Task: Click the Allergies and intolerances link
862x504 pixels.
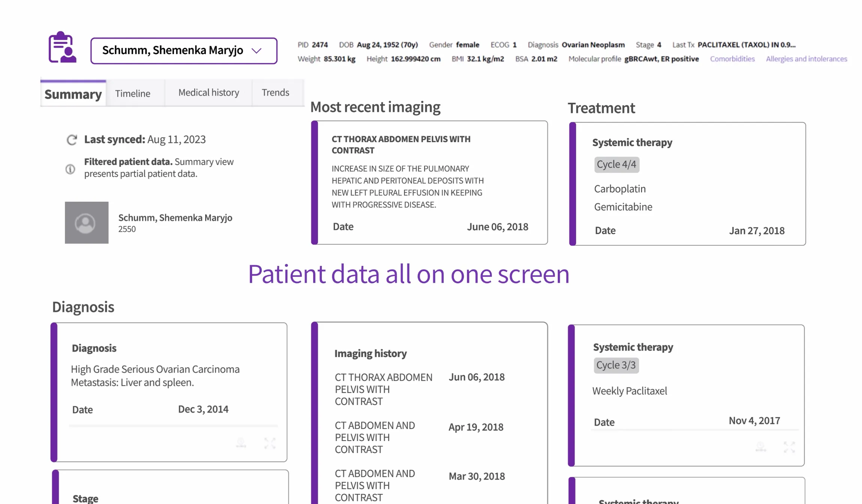Action: click(x=806, y=59)
